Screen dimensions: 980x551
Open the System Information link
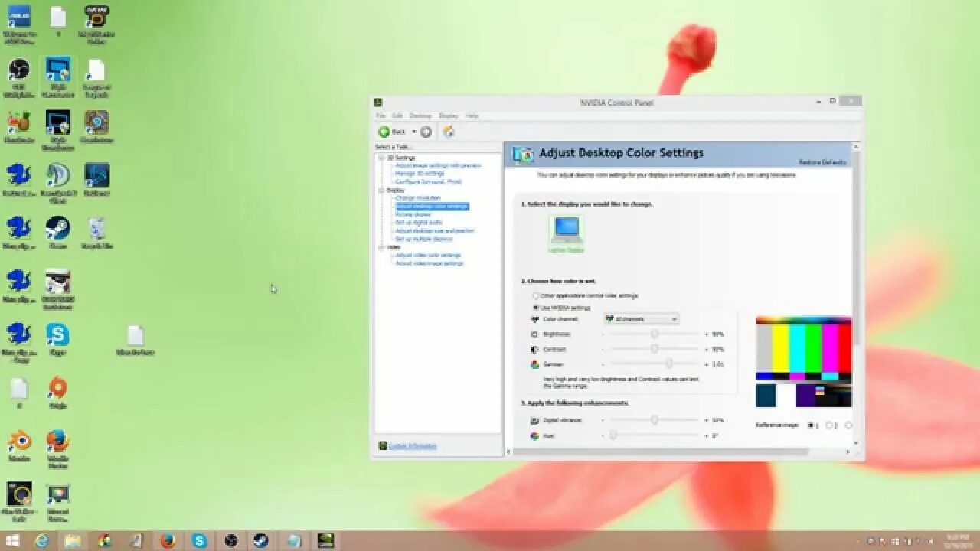pyautogui.click(x=412, y=446)
